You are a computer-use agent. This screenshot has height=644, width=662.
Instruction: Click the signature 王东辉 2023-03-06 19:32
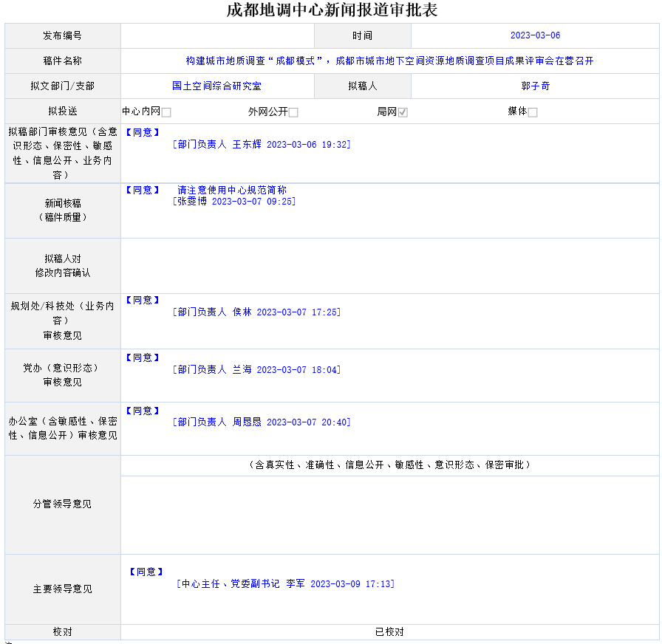[261, 145]
